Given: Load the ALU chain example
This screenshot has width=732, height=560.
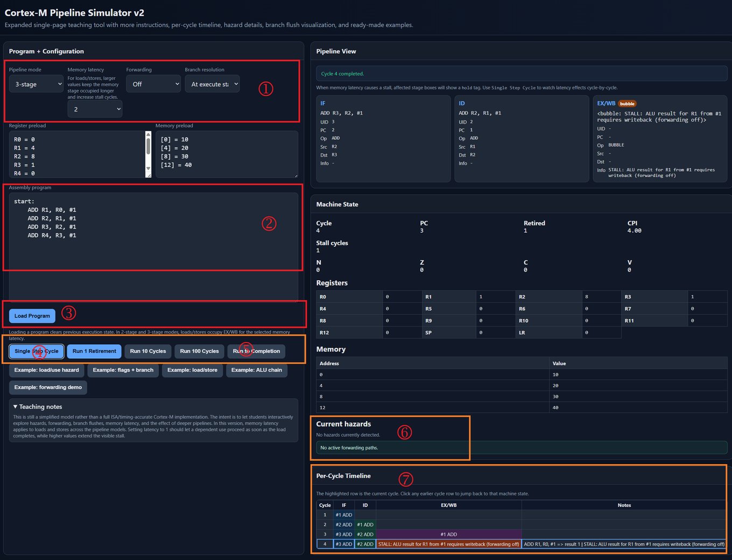Looking at the screenshot, I should tap(257, 370).
